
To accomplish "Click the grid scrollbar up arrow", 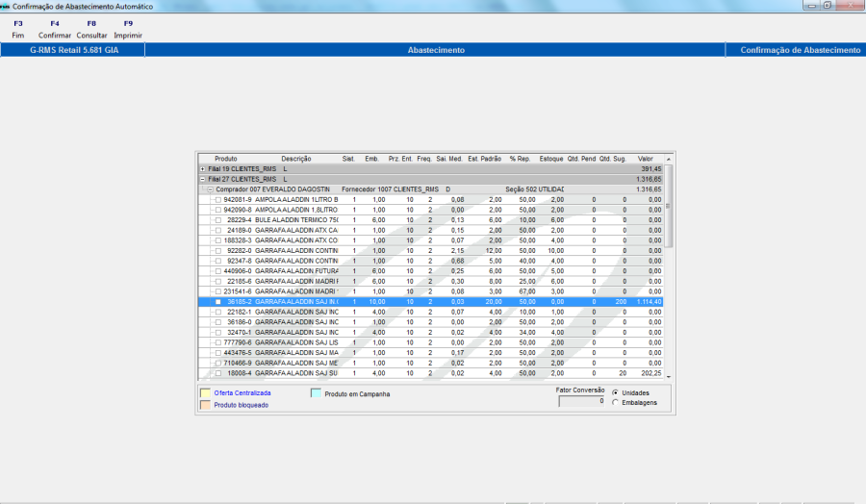I will pyautogui.click(x=669, y=159).
